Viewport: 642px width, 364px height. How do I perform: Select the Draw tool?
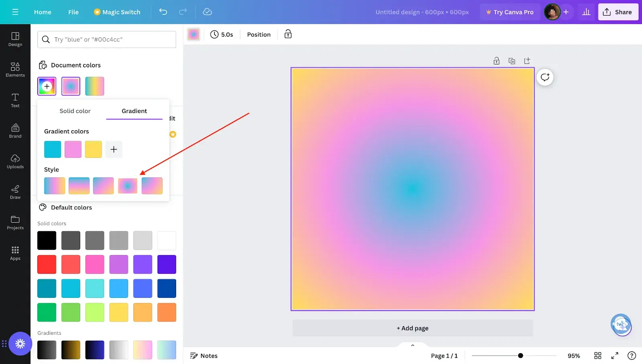[x=15, y=192]
